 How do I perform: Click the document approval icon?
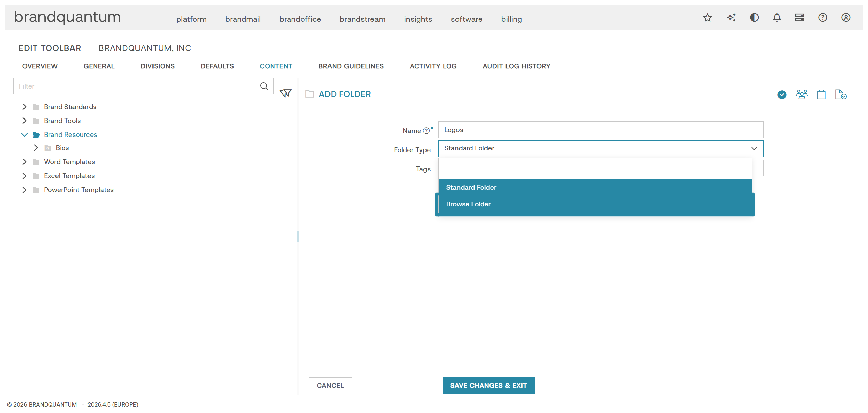pyautogui.click(x=841, y=95)
